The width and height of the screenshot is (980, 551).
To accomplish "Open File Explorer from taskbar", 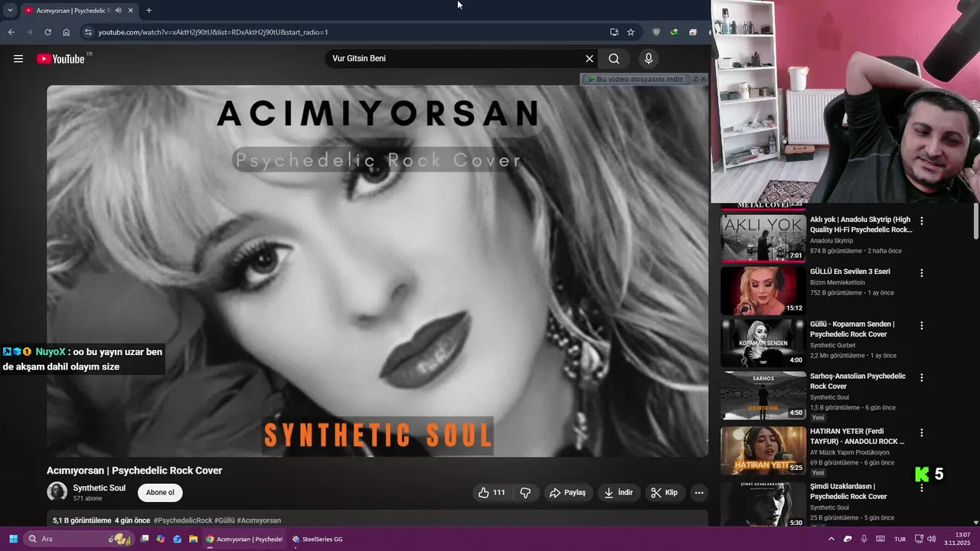I will (194, 539).
